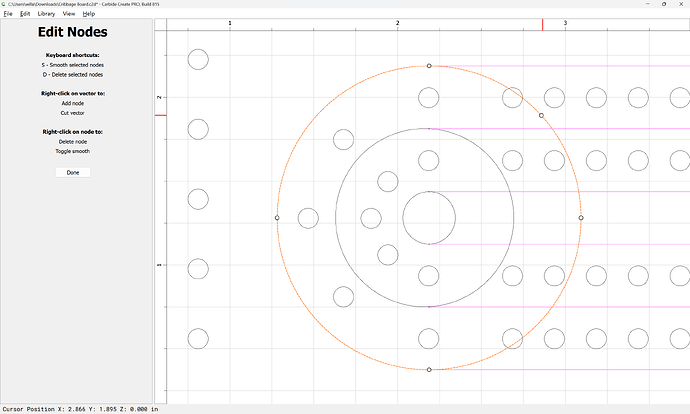The width and height of the screenshot is (690, 414).
Task: Click the 'D - Delete selected nodes' shortcut text
Action: click(x=73, y=75)
